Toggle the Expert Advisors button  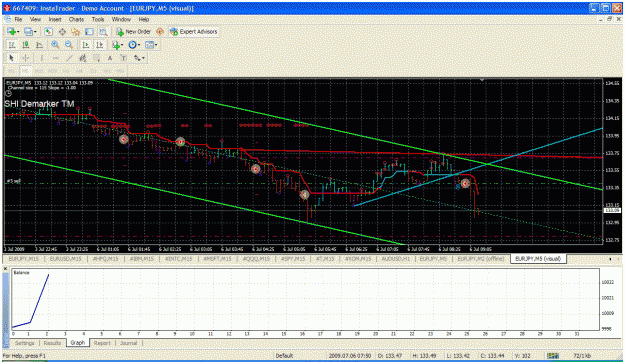194,31
